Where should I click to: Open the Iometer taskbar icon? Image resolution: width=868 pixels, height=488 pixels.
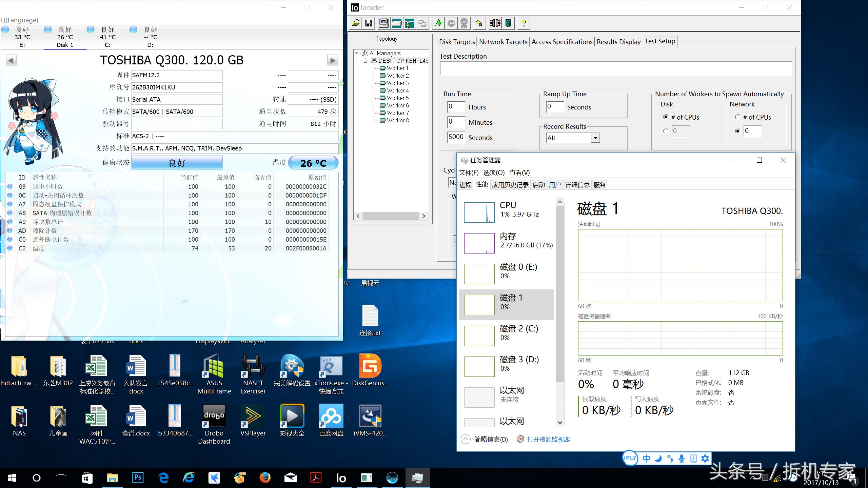tap(341, 478)
